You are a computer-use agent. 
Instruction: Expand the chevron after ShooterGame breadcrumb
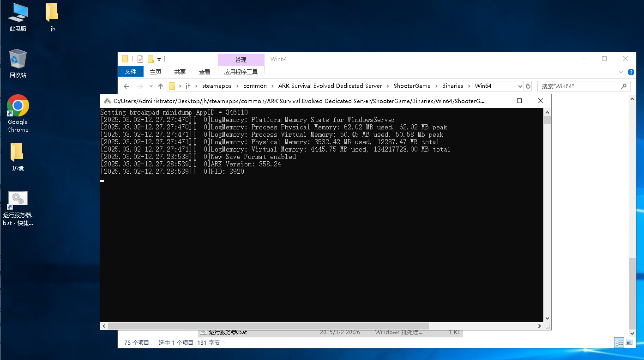point(436,86)
